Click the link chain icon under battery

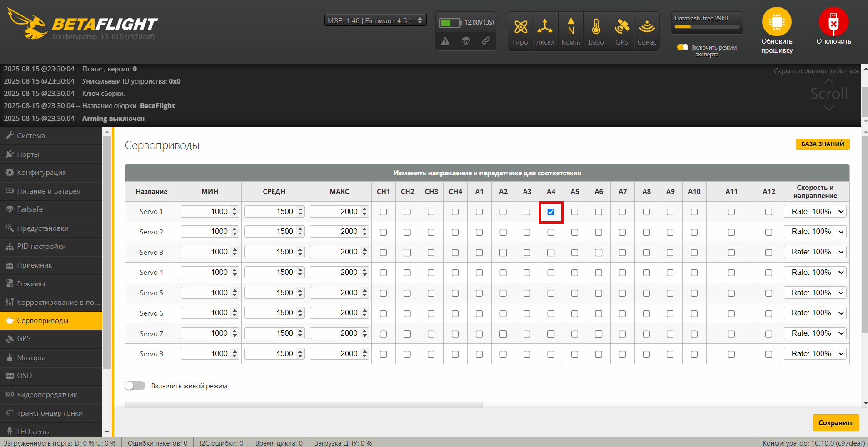pos(486,41)
